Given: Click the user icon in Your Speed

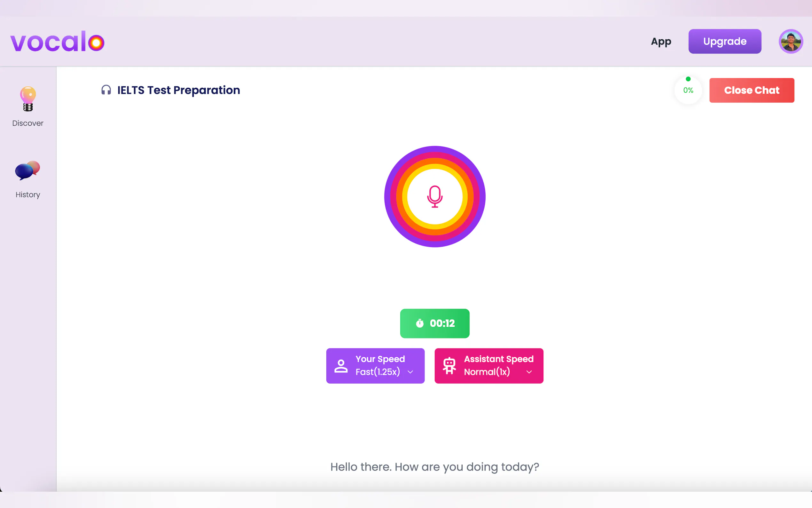Looking at the screenshot, I should 341,366.
